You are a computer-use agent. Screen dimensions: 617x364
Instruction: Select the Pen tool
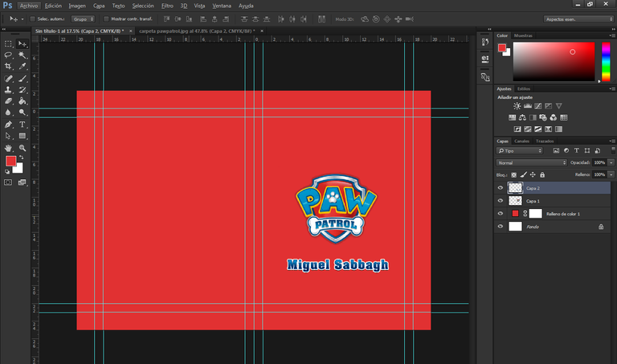pos(8,125)
